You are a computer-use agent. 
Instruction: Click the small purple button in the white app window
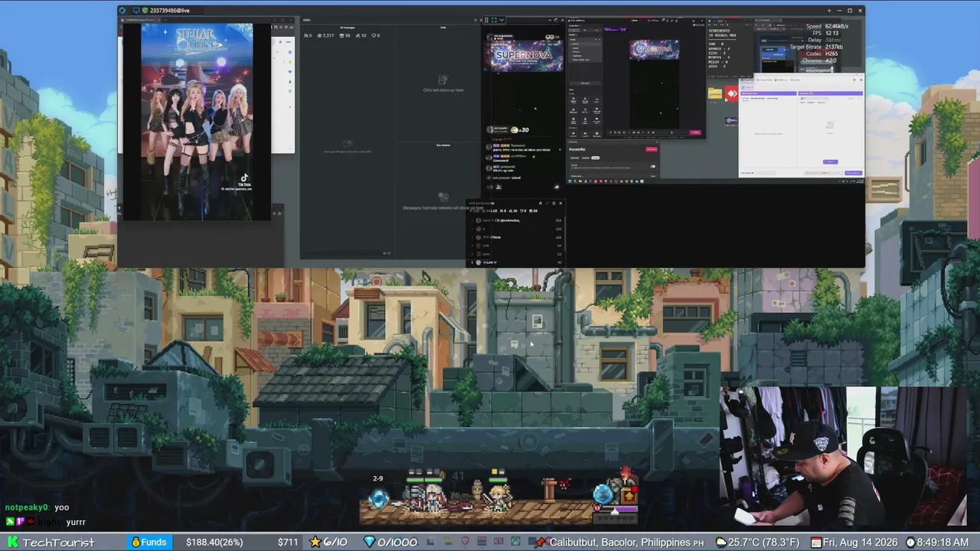coord(830,161)
